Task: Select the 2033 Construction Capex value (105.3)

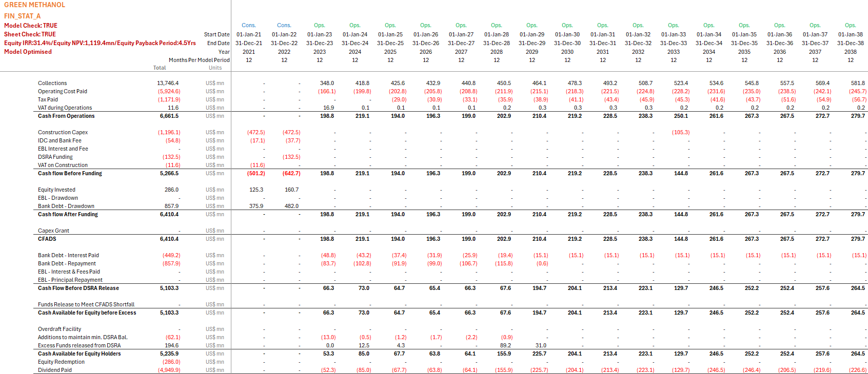Action: [x=680, y=132]
